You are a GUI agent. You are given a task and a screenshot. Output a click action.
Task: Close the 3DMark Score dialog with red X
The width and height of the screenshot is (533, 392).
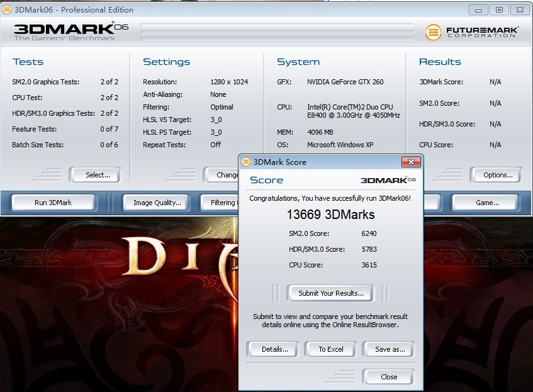[411, 162]
